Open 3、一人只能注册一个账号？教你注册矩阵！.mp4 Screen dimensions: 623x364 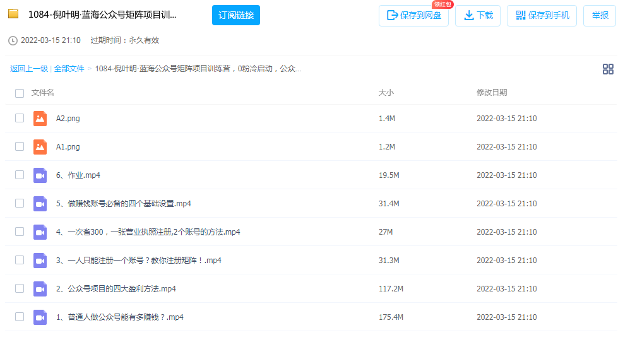(139, 261)
